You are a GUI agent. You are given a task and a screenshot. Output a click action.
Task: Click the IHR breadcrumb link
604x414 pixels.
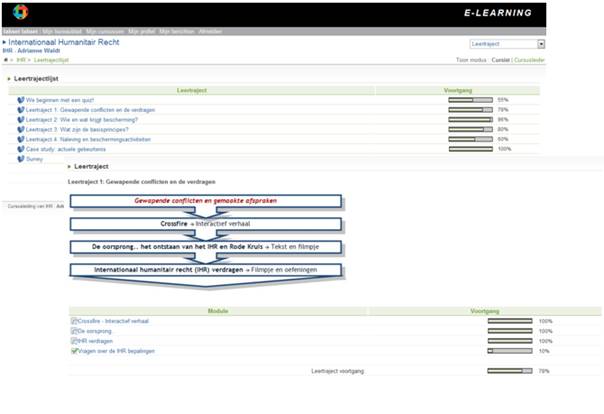(x=21, y=60)
